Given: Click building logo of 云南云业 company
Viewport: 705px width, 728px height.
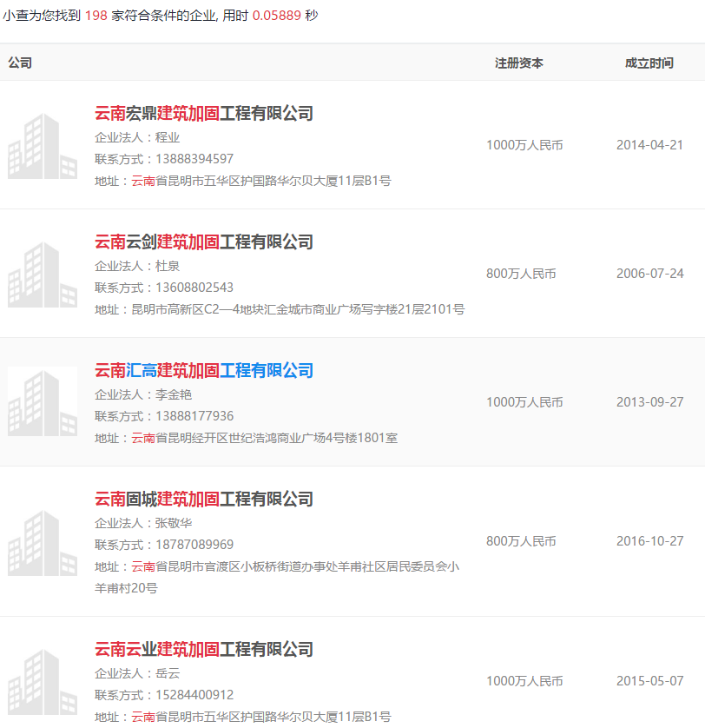Looking at the screenshot, I should 43,682.
